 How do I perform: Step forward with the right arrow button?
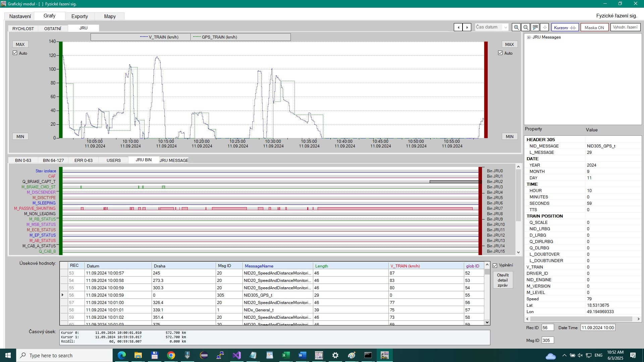pos(467,27)
